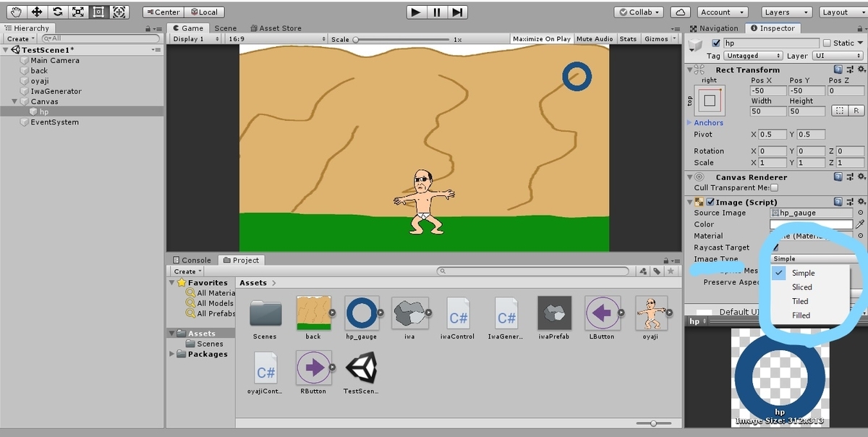Image resolution: width=868 pixels, height=437 pixels.
Task: Select the Hand tool in the toolbar
Action: pyautogui.click(x=16, y=12)
